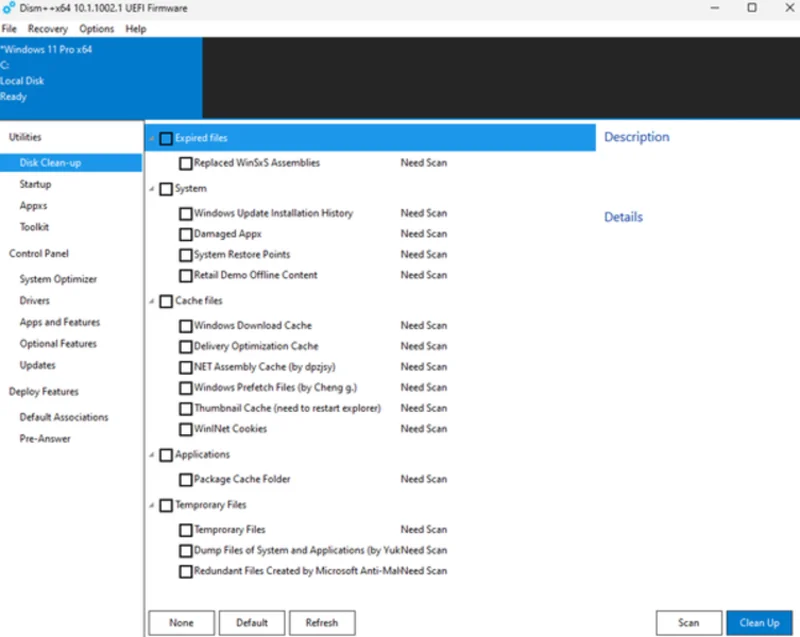Check WinINet Cookies option
The height and width of the screenshot is (637, 800).
point(186,429)
